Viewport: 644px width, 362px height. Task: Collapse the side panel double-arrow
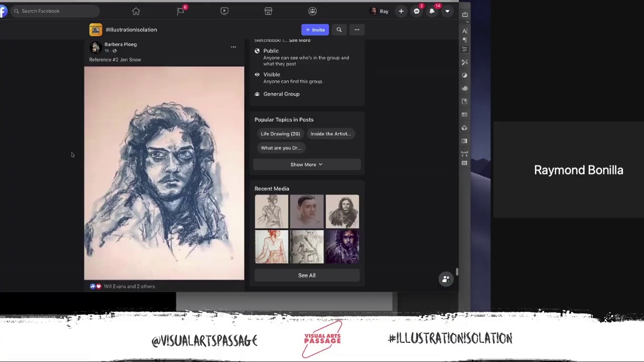click(x=467, y=22)
